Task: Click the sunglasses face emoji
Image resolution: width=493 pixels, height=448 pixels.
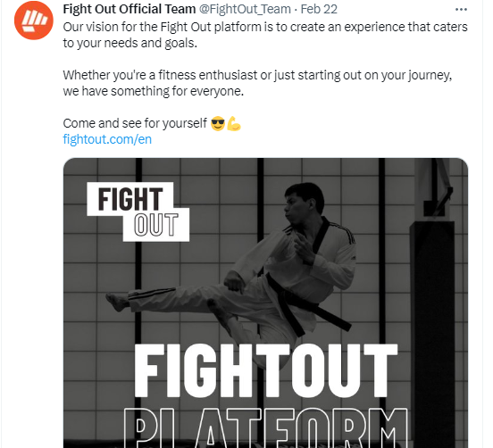Action: (218, 123)
